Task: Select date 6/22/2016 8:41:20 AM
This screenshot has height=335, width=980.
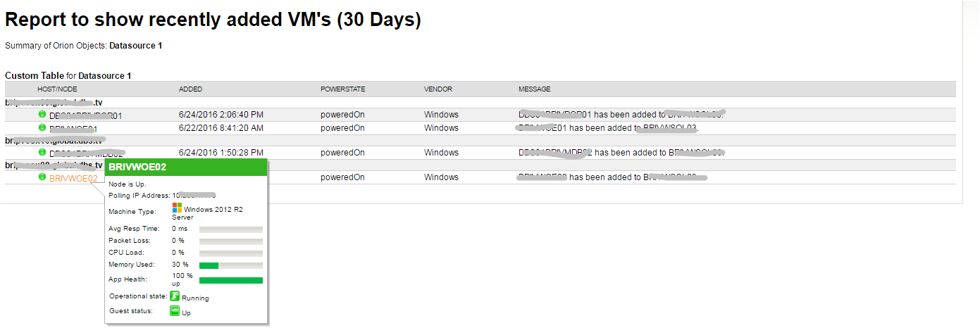Action: click(x=221, y=128)
